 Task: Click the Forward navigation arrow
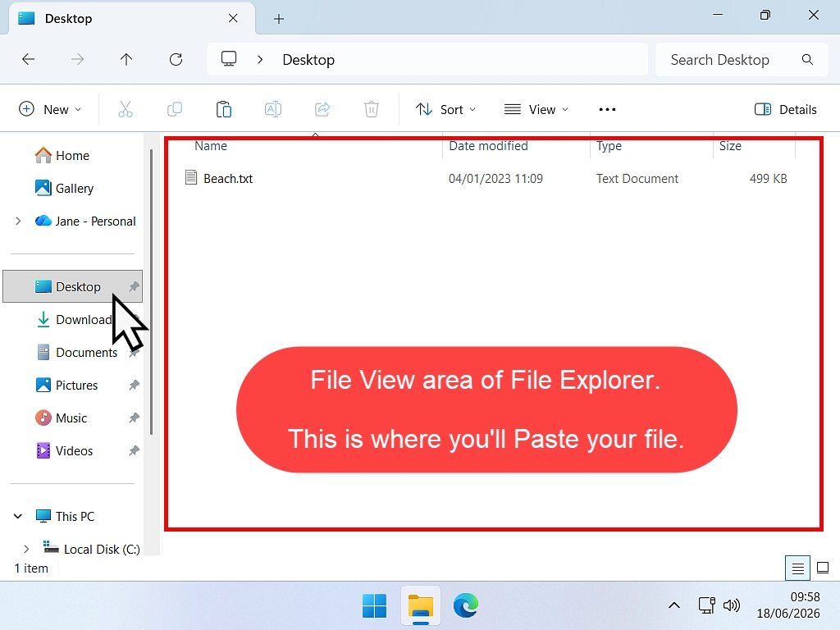click(x=77, y=59)
